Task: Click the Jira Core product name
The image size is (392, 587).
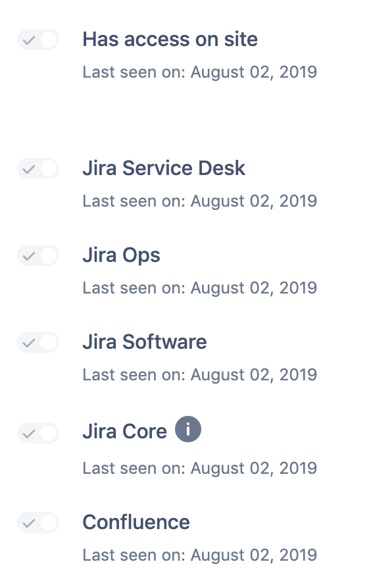Action: pyautogui.click(x=124, y=431)
